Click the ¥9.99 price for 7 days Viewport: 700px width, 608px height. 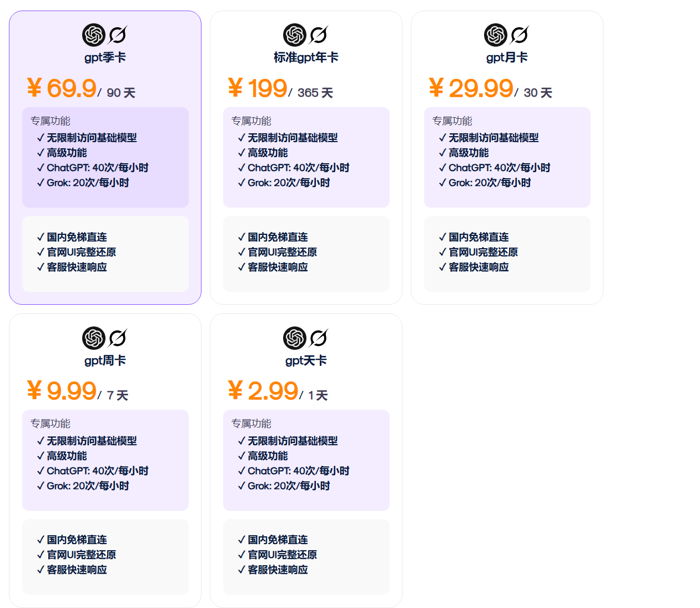coord(62,391)
